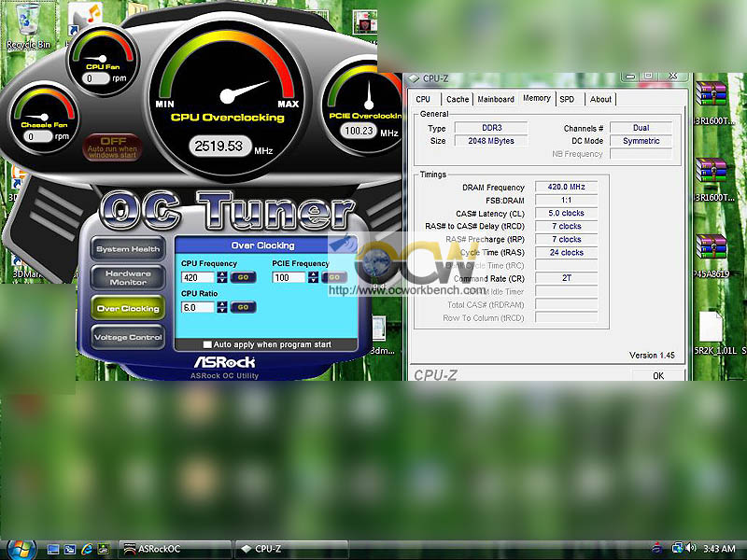
Task: Click CPU Ratio down arrow stepper
Action: pos(222,311)
